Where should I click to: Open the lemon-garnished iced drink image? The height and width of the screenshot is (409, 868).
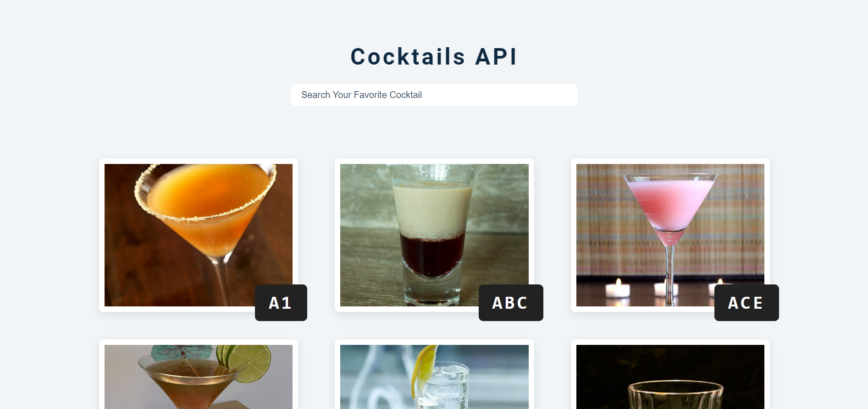click(x=434, y=377)
